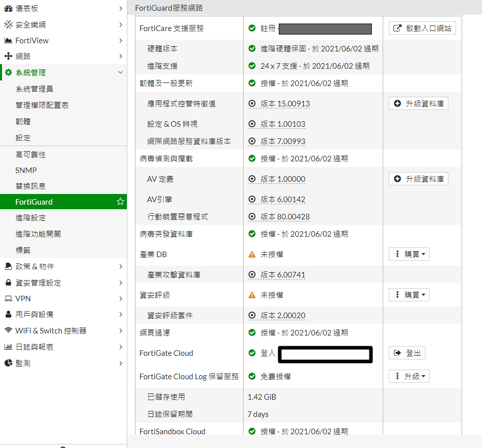This screenshot has height=448, width=482.
Task: Expand the VPN menu chevron
Action: (120, 298)
